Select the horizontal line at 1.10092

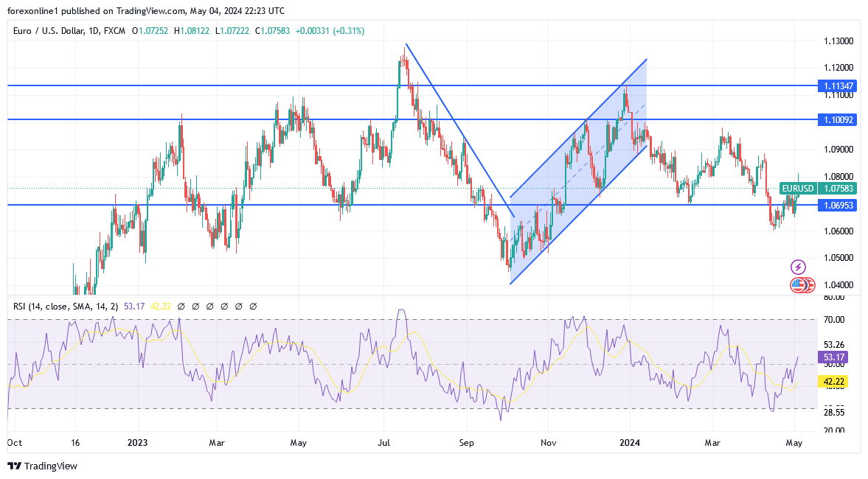[x=412, y=119]
